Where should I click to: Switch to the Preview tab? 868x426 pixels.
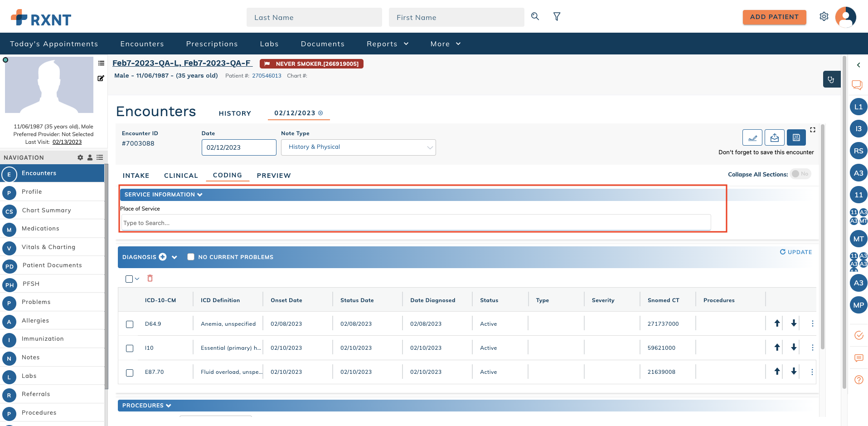click(x=274, y=176)
